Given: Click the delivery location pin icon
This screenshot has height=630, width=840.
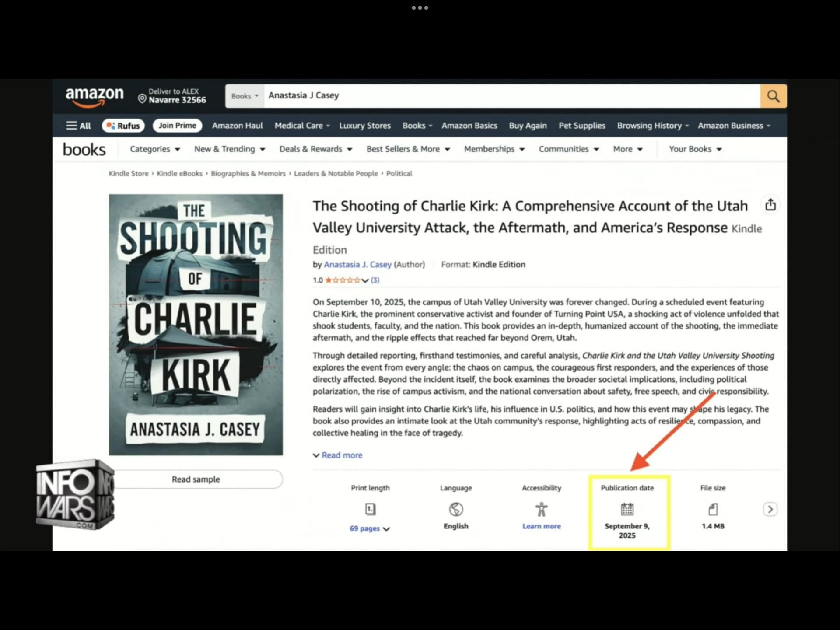Looking at the screenshot, I should point(142,98).
